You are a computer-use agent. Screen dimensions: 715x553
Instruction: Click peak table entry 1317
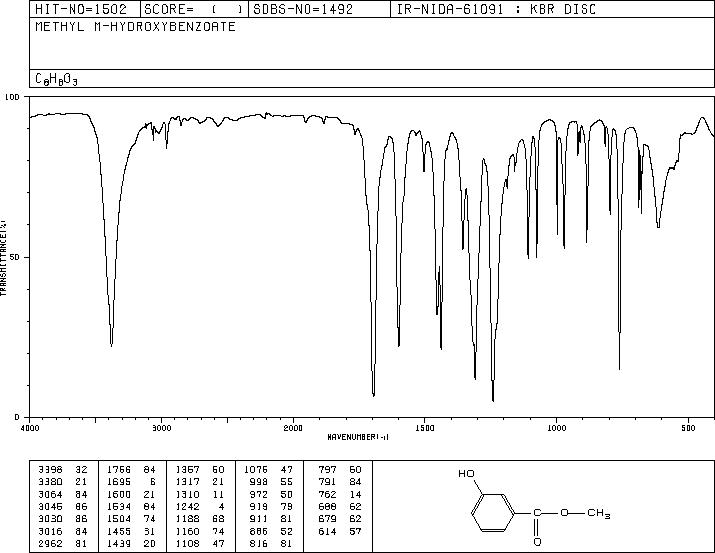[200, 482]
